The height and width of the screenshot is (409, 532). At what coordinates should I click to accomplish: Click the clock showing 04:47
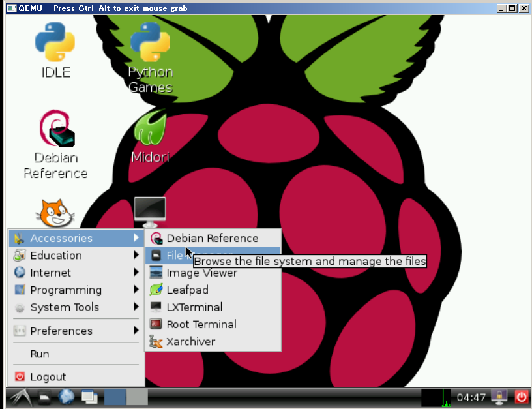tap(471, 397)
